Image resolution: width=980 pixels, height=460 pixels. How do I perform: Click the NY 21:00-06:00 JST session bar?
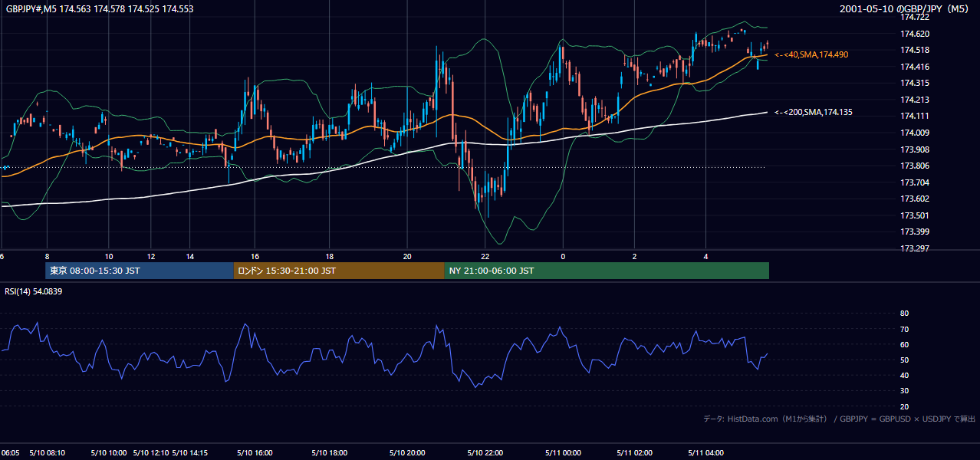tap(607, 271)
